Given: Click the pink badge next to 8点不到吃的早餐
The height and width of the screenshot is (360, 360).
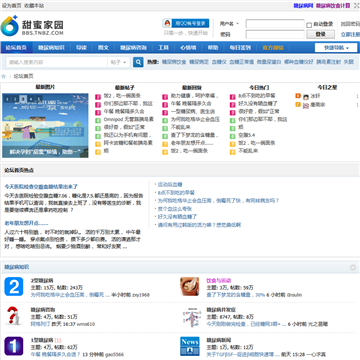Looking at the screenshot, I should click(x=233, y=97).
